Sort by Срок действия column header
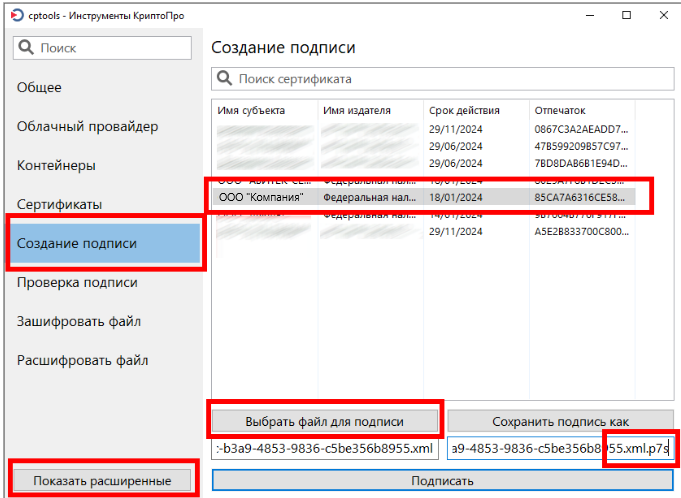681x498 pixels. (x=464, y=110)
